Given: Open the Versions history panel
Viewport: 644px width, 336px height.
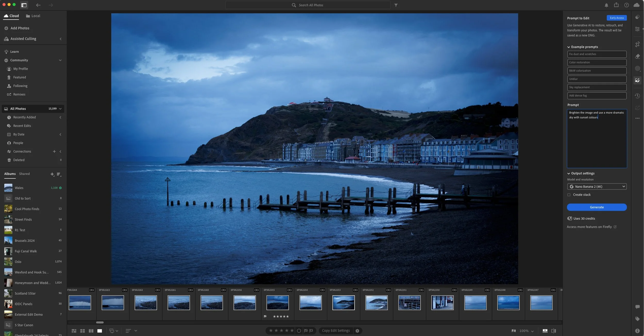Looking at the screenshot, I should tap(637, 96).
